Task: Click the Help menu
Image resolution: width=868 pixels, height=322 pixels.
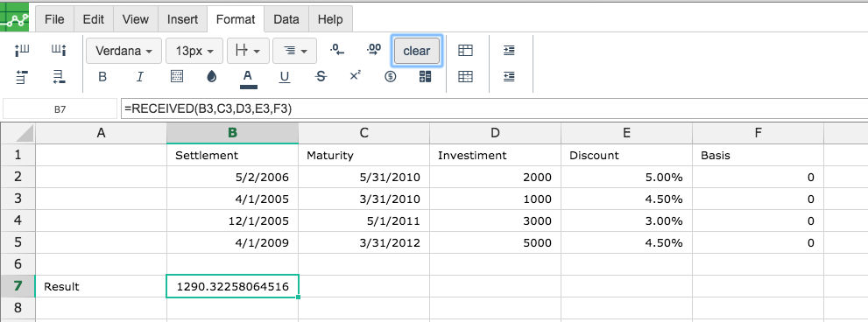Action: [x=330, y=19]
